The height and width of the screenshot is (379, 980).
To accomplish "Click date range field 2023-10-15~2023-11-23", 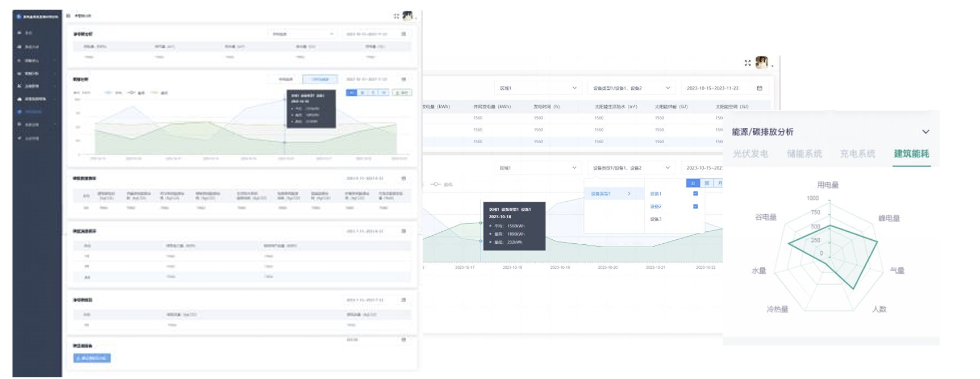I will (724, 88).
